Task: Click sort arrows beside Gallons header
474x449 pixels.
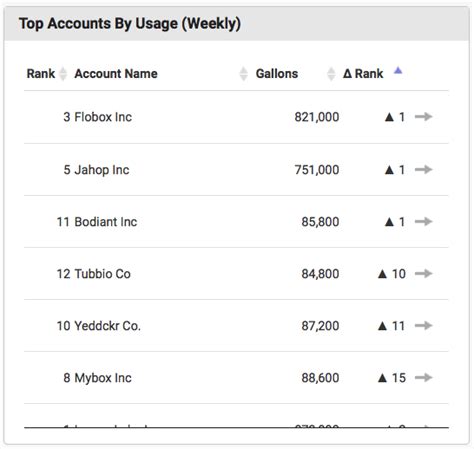Action: point(331,74)
